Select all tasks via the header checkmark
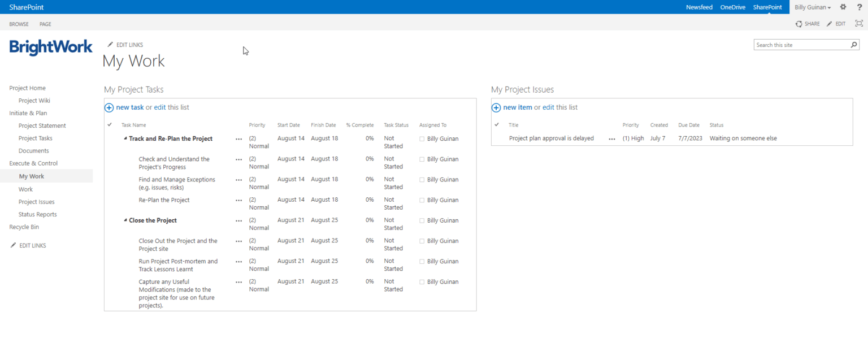The width and height of the screenshot is (868, 347). point(110,124)
